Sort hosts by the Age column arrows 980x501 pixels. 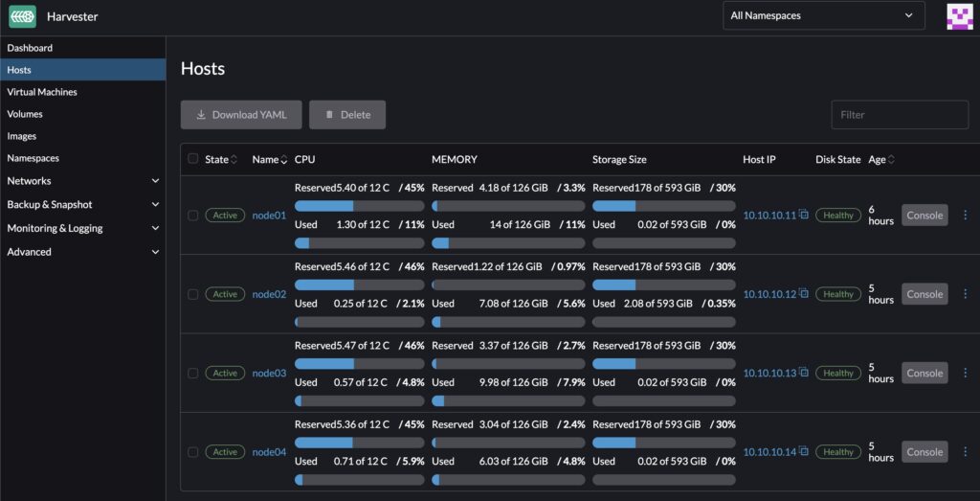tap(891, 160)
